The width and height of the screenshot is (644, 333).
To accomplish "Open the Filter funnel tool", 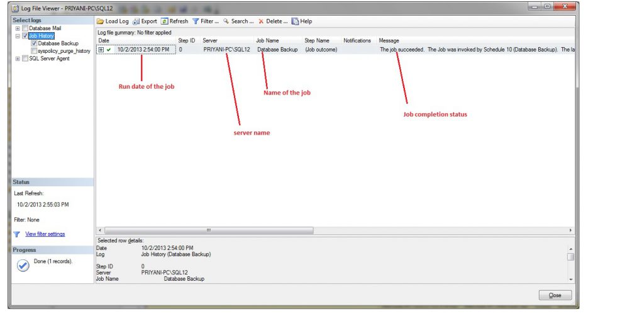I will (x=196, y=21).
